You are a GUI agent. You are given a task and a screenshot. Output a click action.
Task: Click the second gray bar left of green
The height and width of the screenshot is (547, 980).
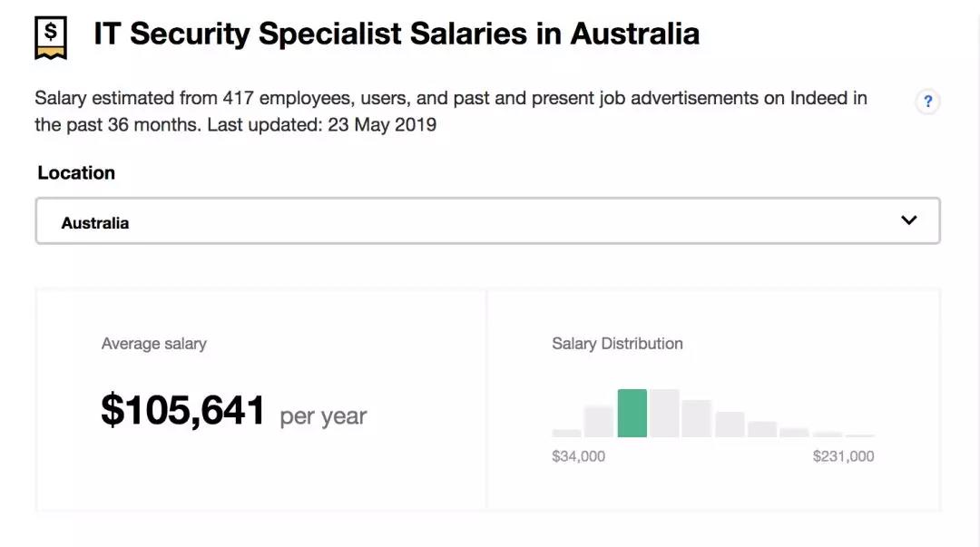pos(599,422)
